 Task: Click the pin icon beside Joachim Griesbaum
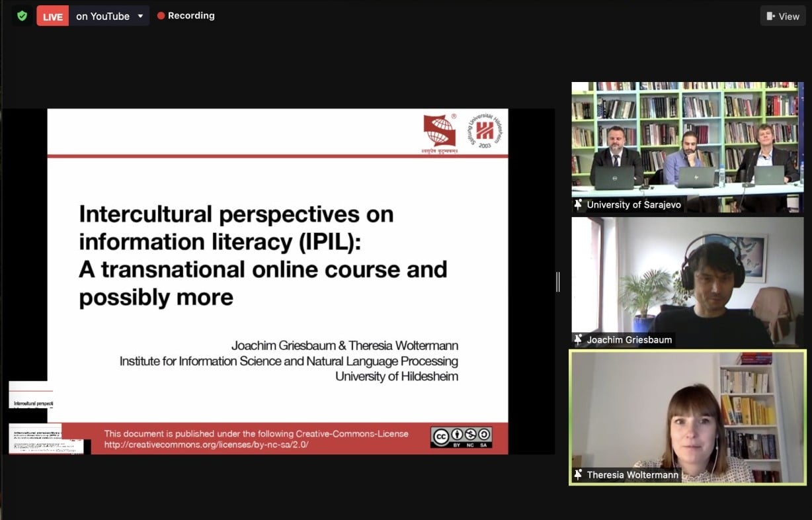pos(579,340)
